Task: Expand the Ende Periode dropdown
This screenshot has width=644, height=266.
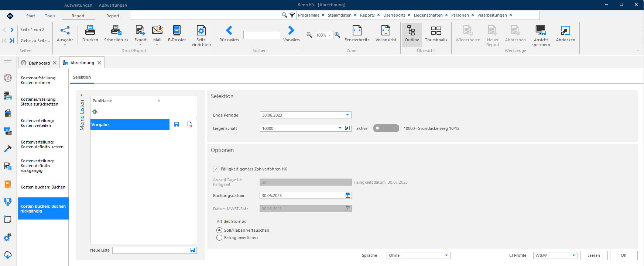Action: click(347, 115)
